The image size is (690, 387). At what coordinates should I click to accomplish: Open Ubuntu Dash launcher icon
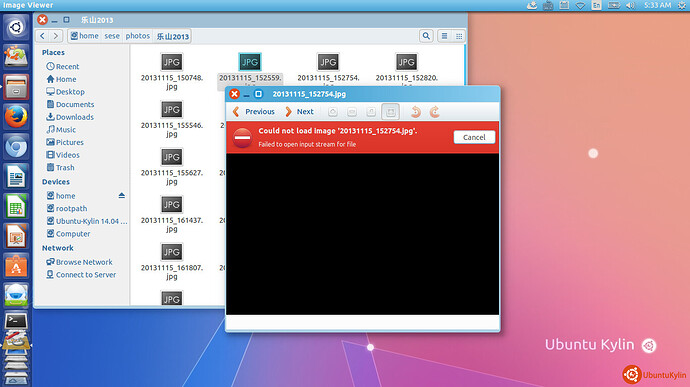(x=16, y=27)
